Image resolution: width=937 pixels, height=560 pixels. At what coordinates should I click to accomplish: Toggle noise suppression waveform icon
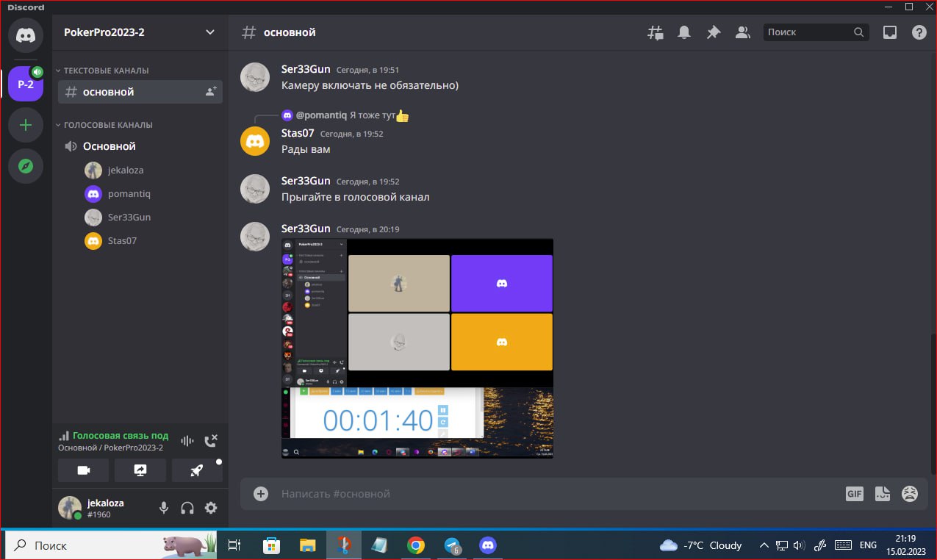tap(187, 441)
